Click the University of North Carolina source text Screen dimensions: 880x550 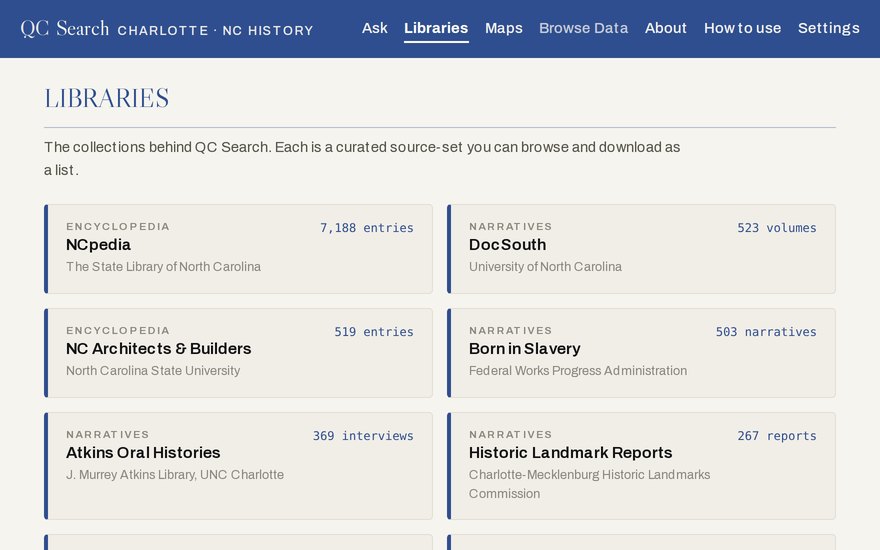(x=545, y=267)
